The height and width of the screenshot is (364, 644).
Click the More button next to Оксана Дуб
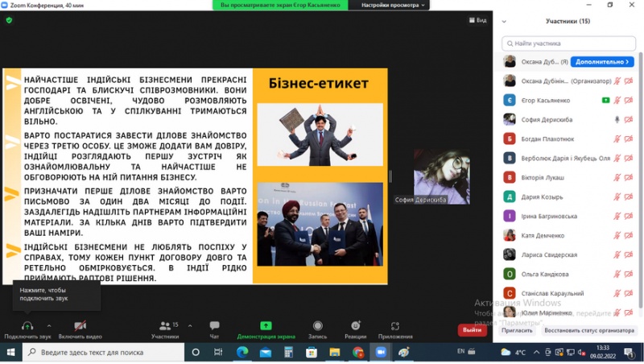click(x=602, y=62)
